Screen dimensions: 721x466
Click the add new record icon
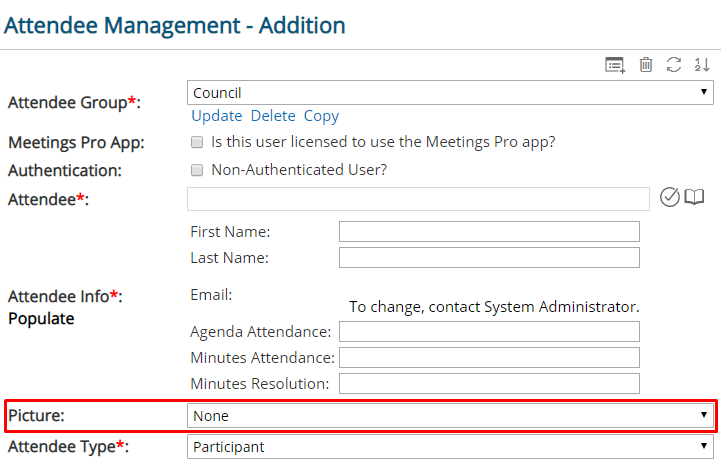615,65
